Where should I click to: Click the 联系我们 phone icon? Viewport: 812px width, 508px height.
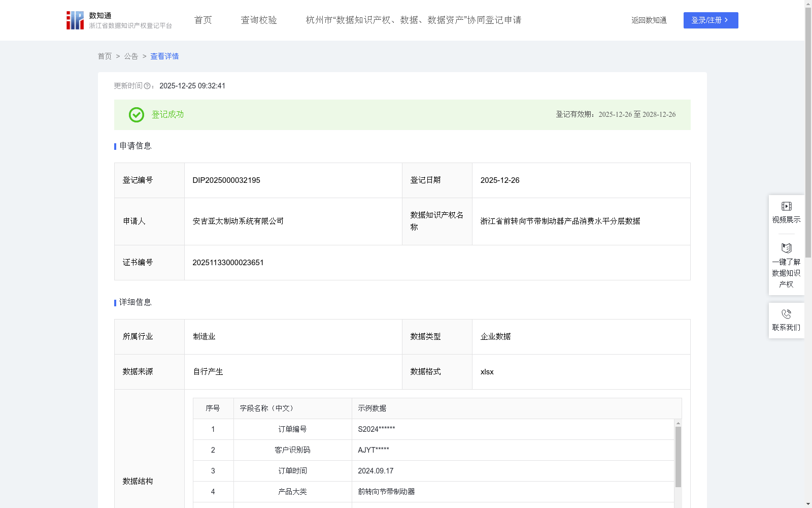pos(786,314)
